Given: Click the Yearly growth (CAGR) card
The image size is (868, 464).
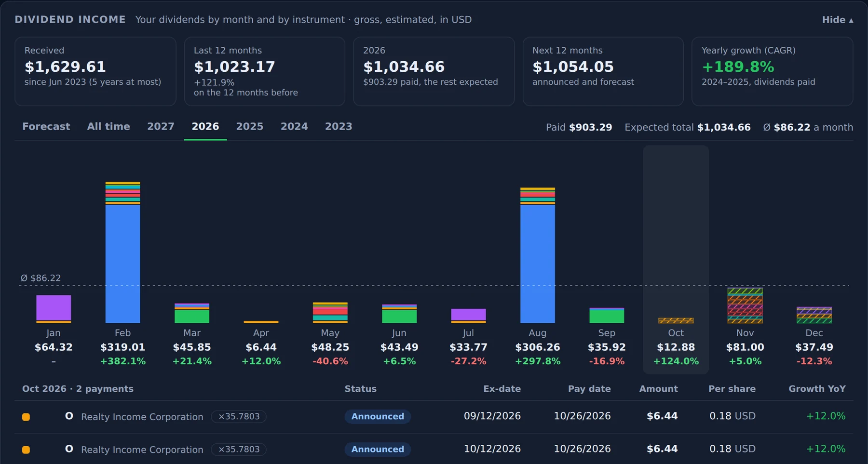Looking at the screenshot, I should (x=773, y=71).
